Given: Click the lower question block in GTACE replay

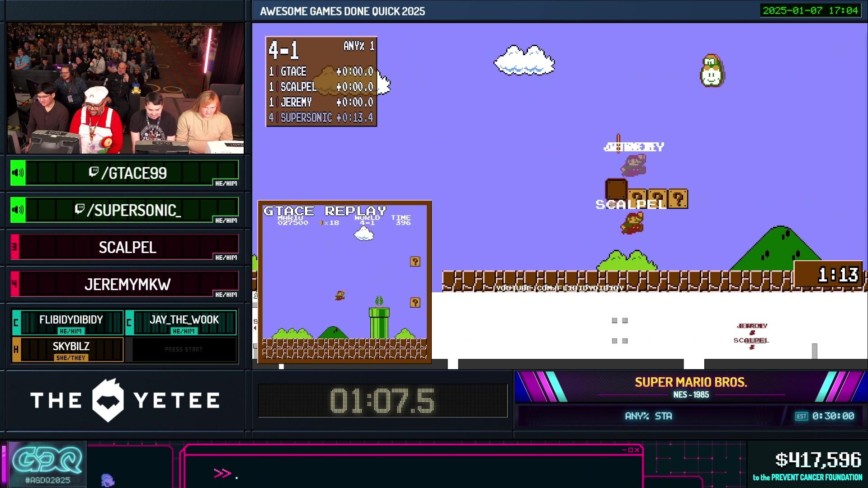Looking at the screenshot, I should [415, 302].
